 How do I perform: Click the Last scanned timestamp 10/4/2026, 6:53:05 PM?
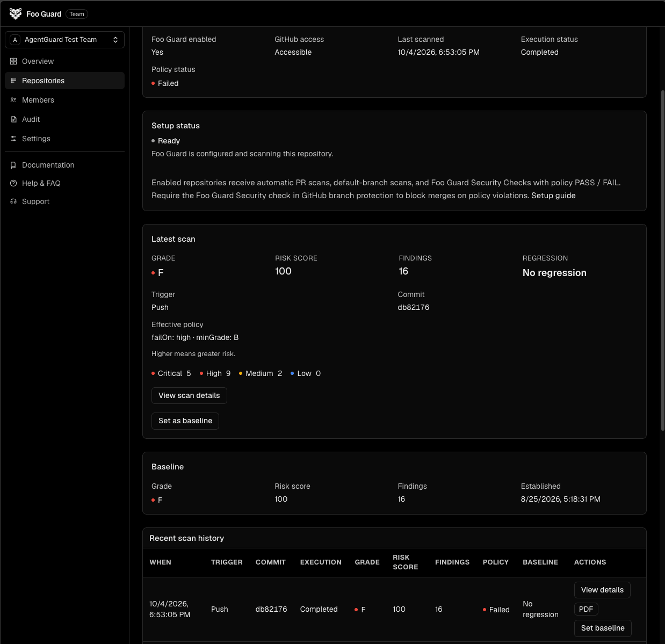pos(438,52)
